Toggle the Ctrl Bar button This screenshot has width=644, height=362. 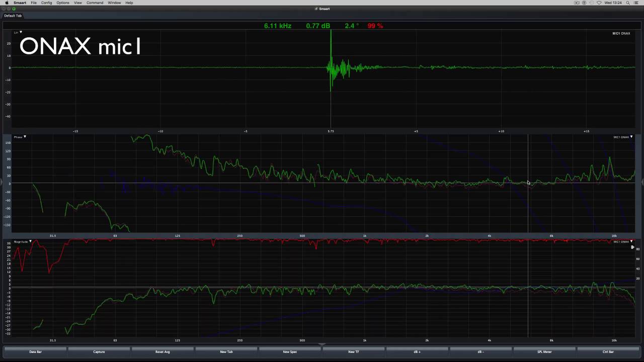pos(608,352)
